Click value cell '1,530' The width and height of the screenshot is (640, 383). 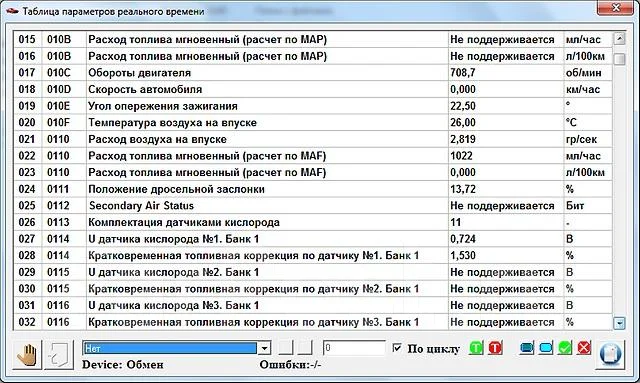pos(506,255)
